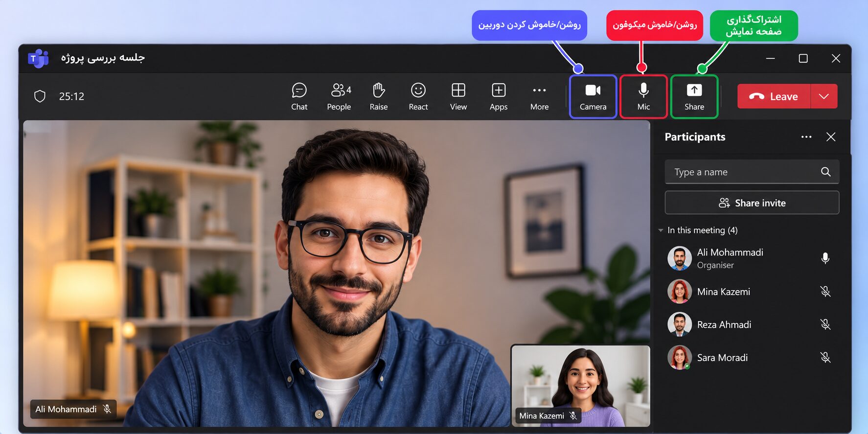Toggle the Mic in the toolbar
The width and height of the screenshot is (868, 434).
pyautogui.click(x=643, y=96)
